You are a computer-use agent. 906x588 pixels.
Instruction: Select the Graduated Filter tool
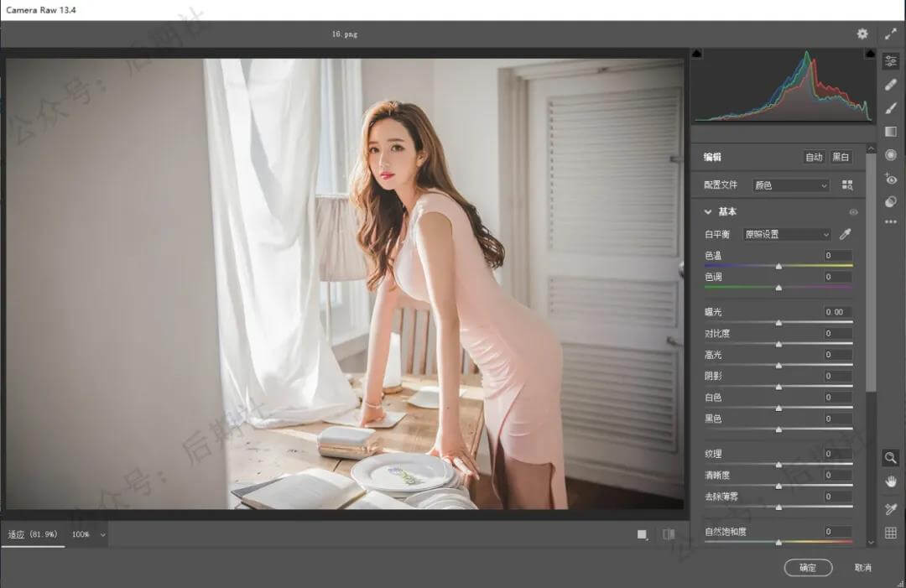tap(890, 132)
